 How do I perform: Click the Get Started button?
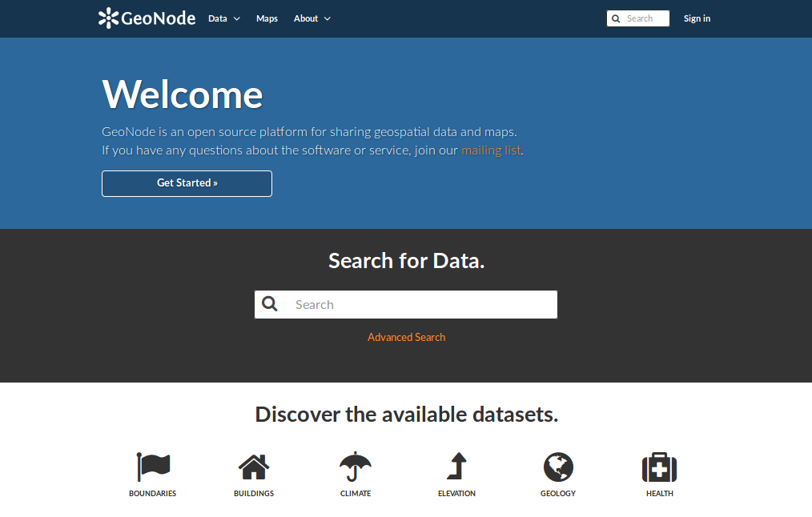click(x=187, y=183)
